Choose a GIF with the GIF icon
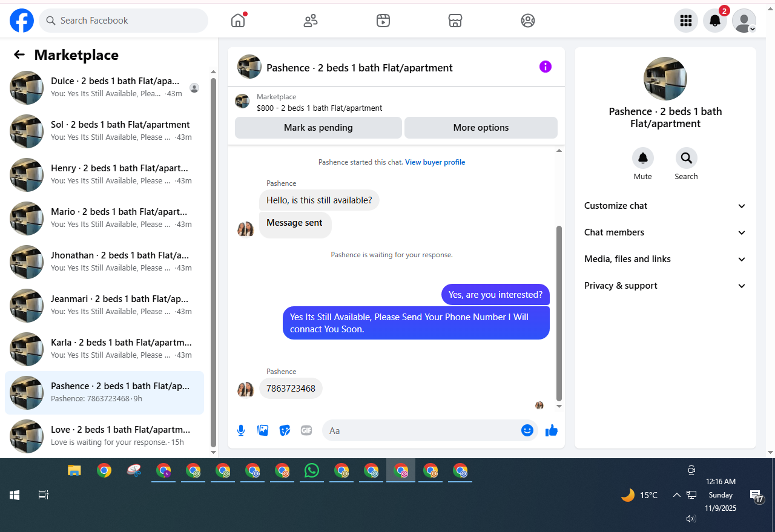775x532 pixels. (306, 430)
